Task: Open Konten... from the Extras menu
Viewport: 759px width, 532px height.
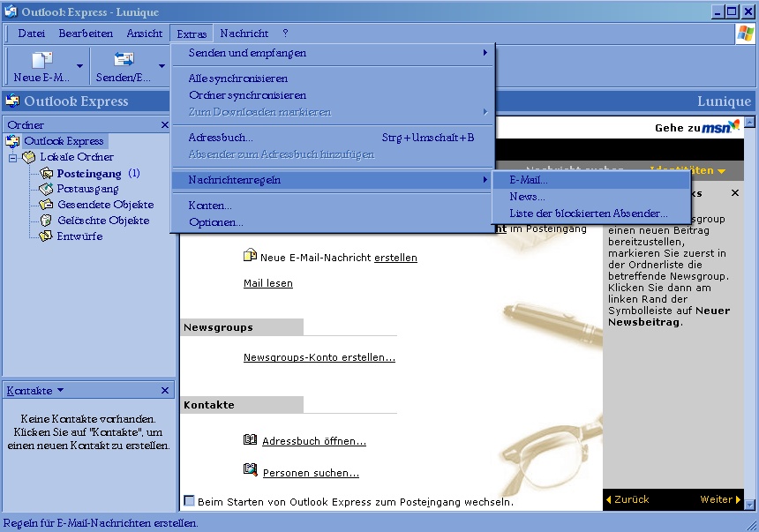Action: [333, 206]
